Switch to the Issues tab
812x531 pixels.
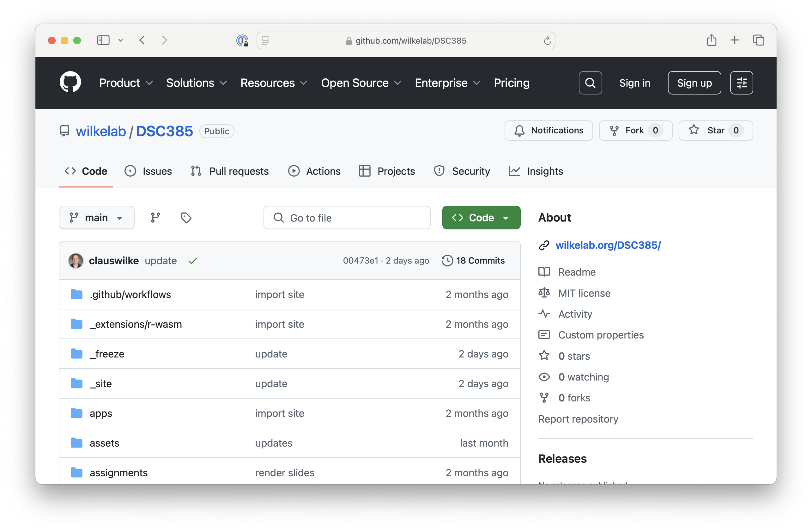click(148, 171)
